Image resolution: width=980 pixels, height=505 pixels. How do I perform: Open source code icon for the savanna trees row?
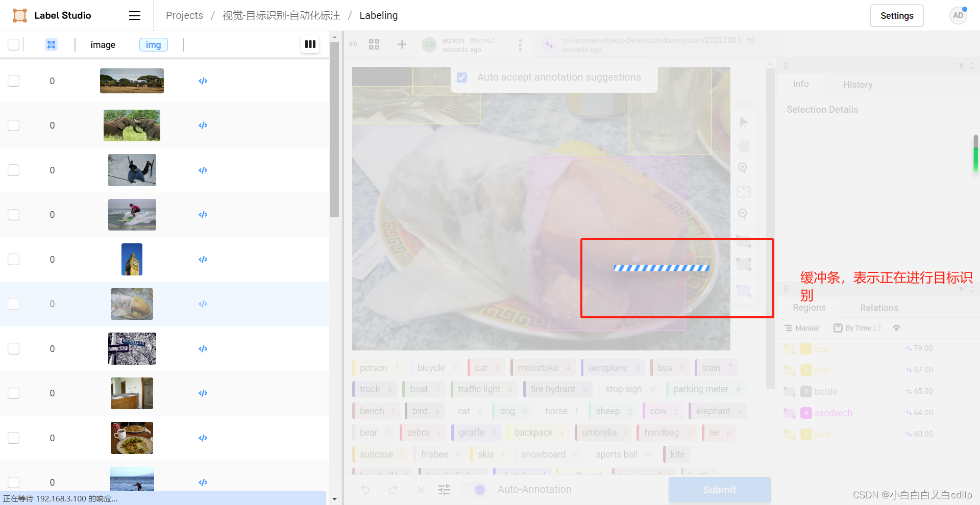pos(203,81)
